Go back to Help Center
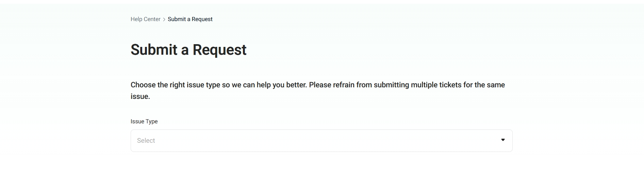Screen dimensions: 644x193 click(145, 19)
